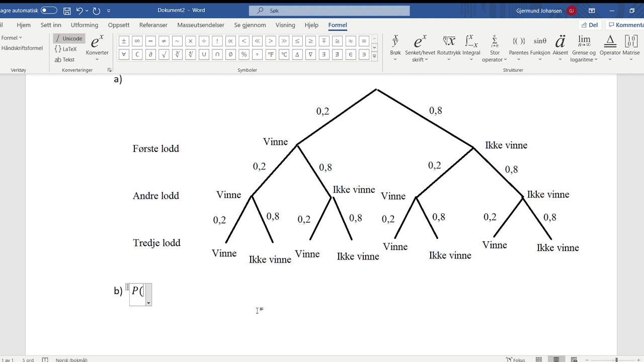This screenshot has width=644, height=362.
Task: Toggle the ab Tekst normal text option
Action: [x=64, y=60]
